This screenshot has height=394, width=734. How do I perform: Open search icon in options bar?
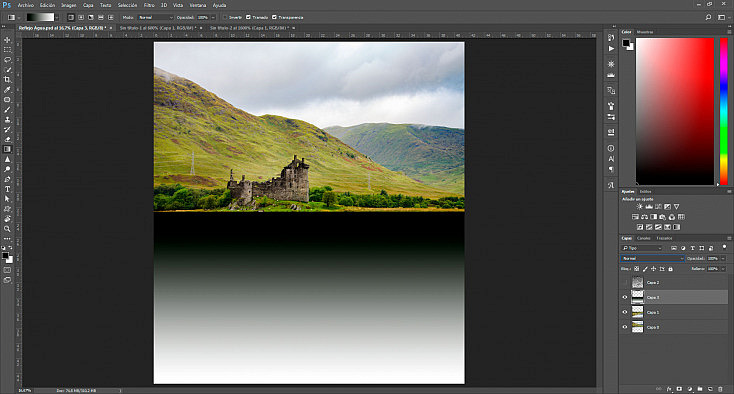coord(708,17)
